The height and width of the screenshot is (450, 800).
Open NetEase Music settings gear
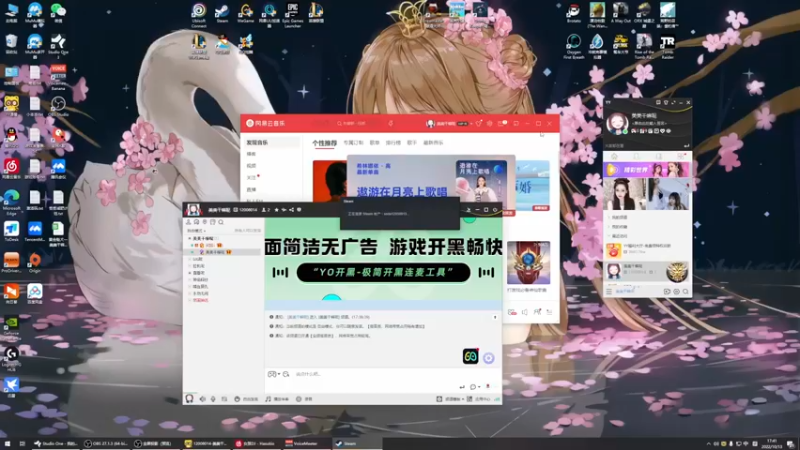pyautogui.click(x=490, y=123)
